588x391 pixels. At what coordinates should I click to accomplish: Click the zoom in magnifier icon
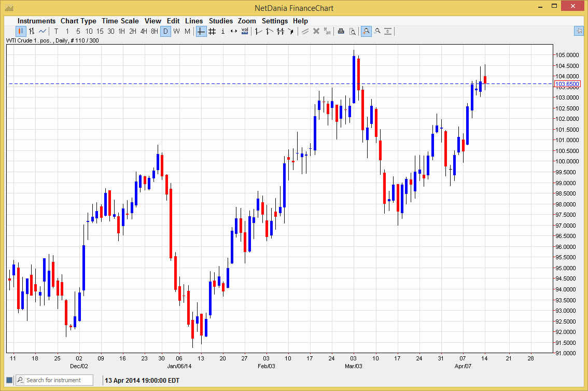click(366, 32)
